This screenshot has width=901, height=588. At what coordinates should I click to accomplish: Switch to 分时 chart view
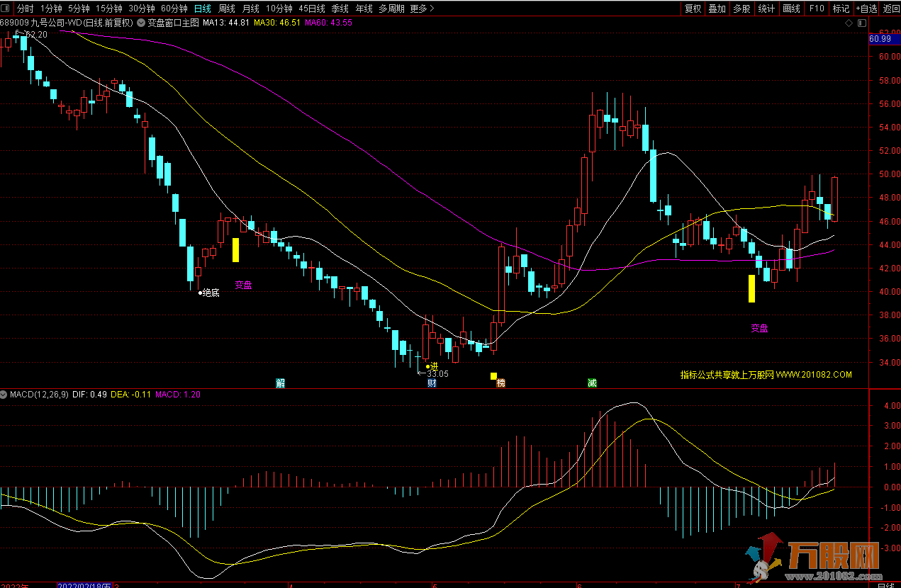tap(25, 9)
